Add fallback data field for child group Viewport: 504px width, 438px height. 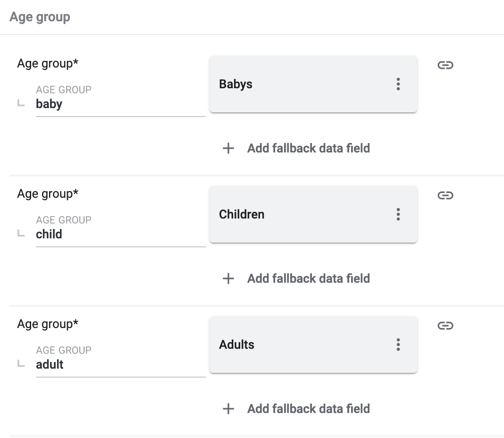[308, 278]
